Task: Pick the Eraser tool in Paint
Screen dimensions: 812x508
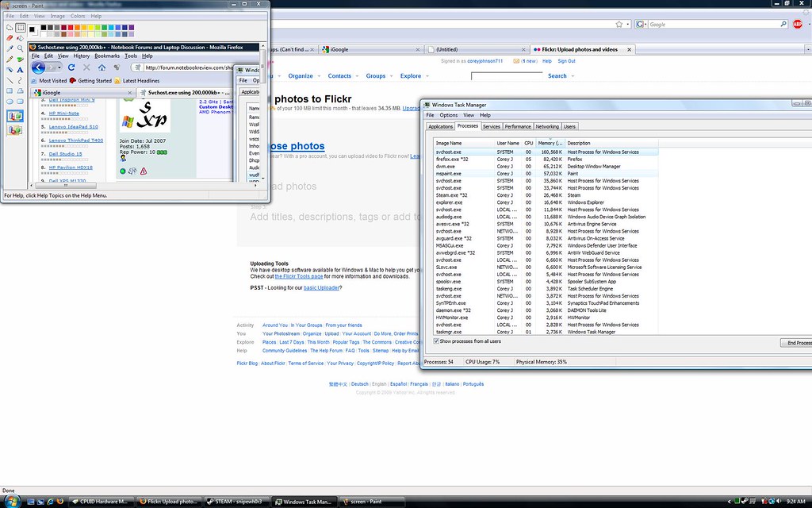Action: click(10, 38)
